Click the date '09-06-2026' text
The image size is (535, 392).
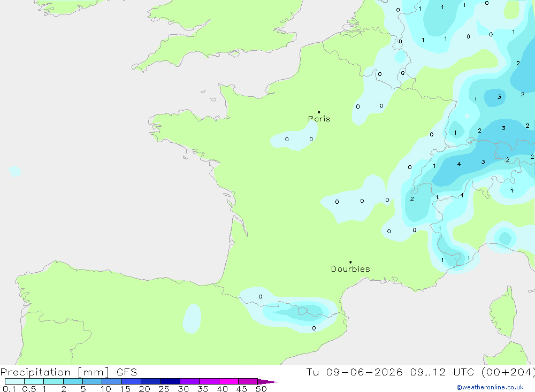(x=364, y=372)
